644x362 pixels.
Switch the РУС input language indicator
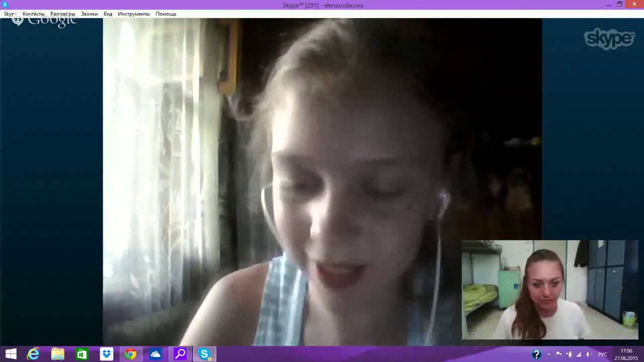coord(603,354)
